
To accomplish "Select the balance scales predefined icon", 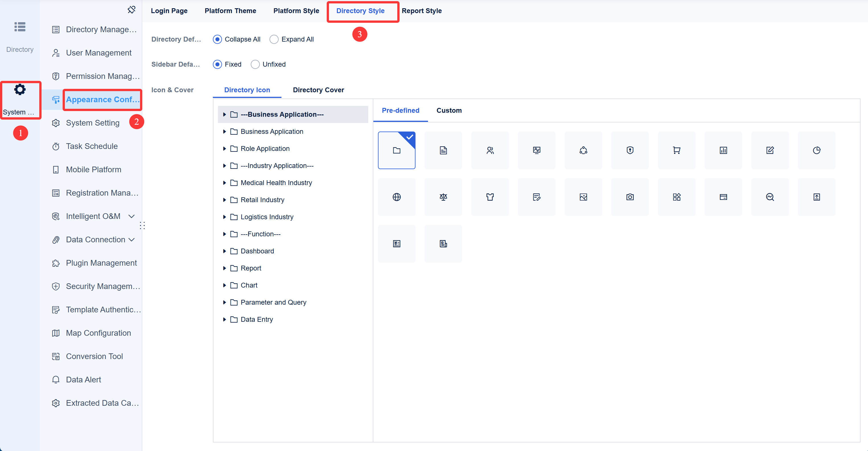I will pyautogui.click(x=443, y=197).
